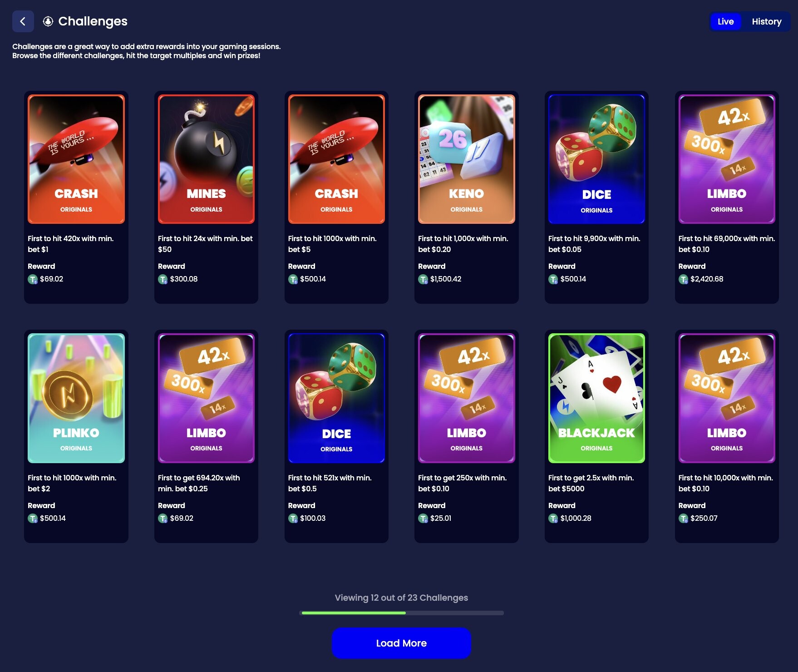
Task: Click the Tether icon beside $1,500.42 reward
Action: pyautogui.click(x=423, y=279)
